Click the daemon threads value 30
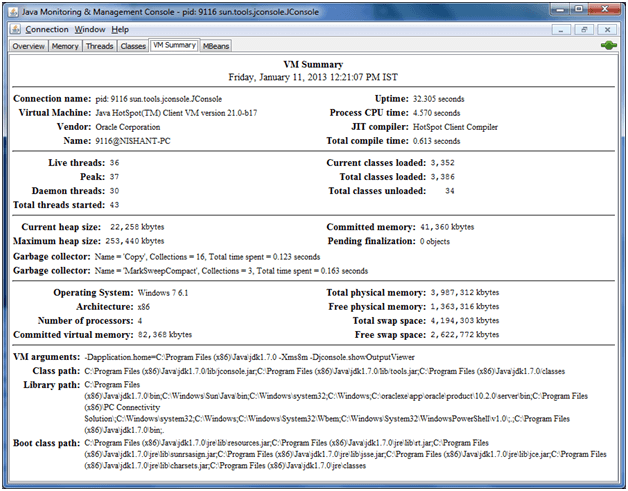Screen dimensions: 628x491 pos(115,191)
